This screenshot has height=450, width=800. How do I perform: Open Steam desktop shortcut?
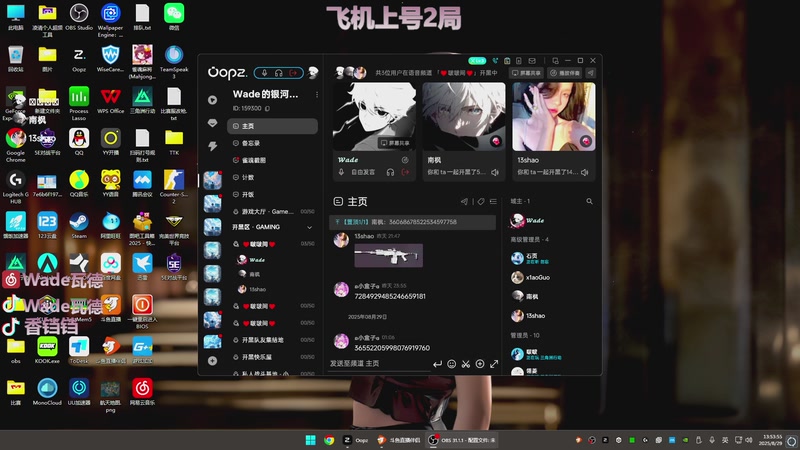79,225
